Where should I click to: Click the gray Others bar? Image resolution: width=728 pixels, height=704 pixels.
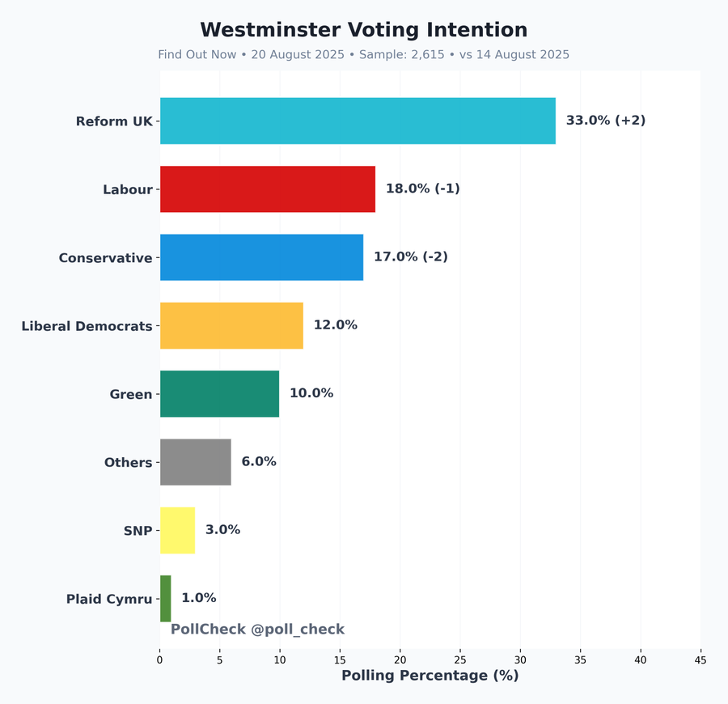click(x=196, y=462)
